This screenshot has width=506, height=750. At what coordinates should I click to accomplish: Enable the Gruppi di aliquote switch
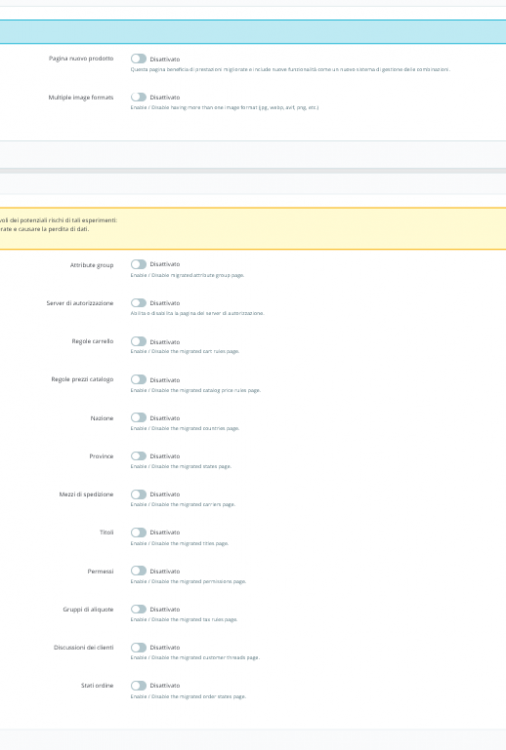[x=139, y=609]
